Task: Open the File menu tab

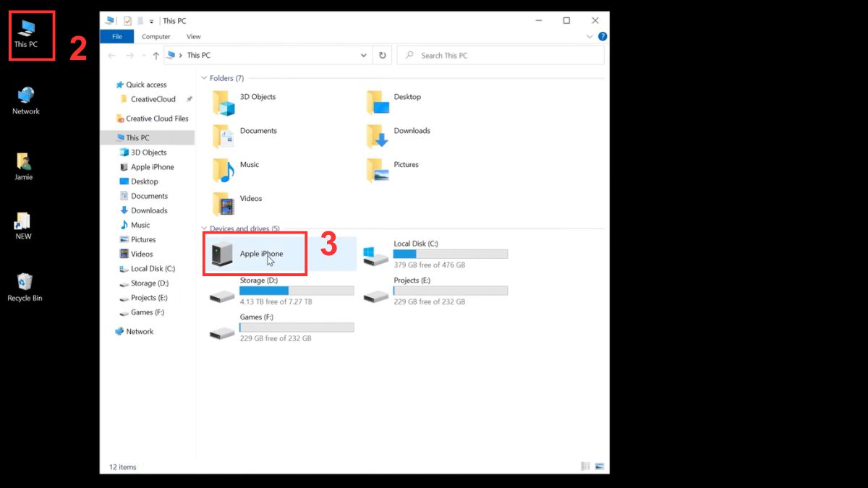Action: click(x=117, y=36)
